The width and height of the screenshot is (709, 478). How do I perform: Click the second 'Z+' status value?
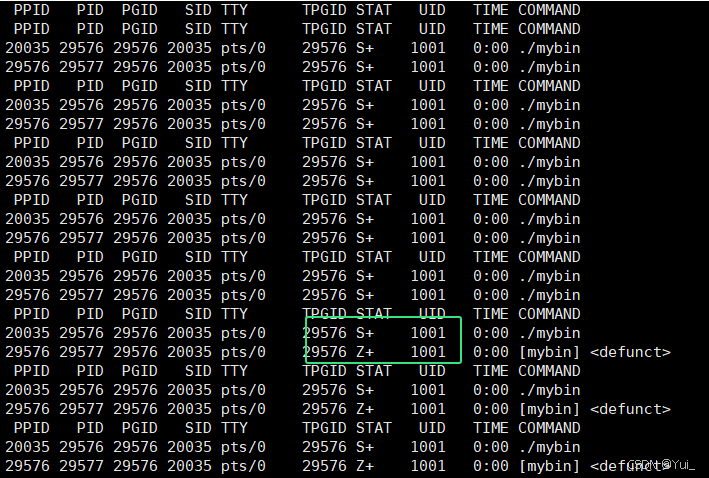point(365,409)
